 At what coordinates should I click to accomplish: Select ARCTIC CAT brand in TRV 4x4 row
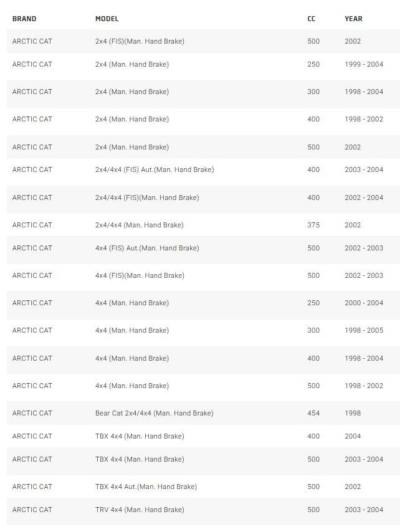point(32,510)
